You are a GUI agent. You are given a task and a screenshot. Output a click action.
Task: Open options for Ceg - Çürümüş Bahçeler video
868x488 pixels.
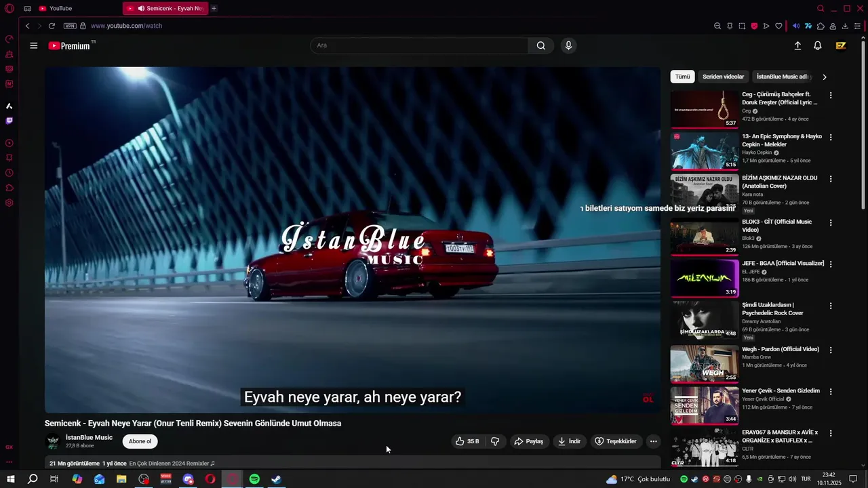(831, 96)
